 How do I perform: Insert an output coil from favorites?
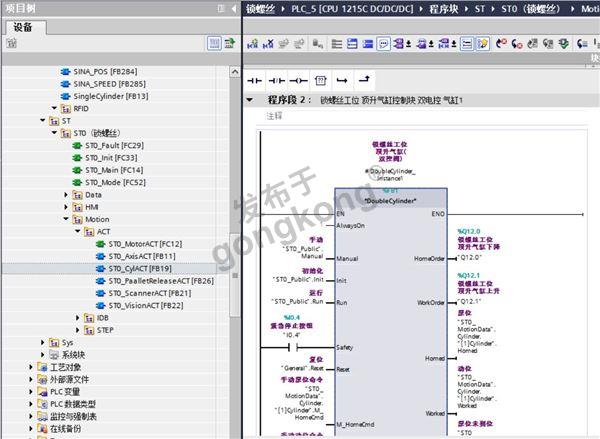point(298,80)
